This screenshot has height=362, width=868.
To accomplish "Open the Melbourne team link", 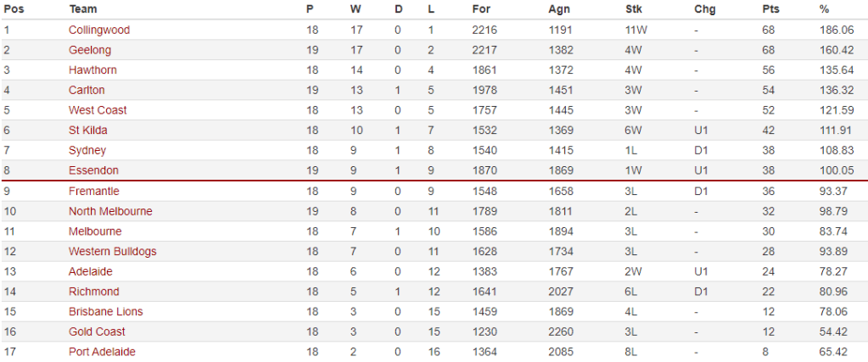I will [x=95, y=231].
